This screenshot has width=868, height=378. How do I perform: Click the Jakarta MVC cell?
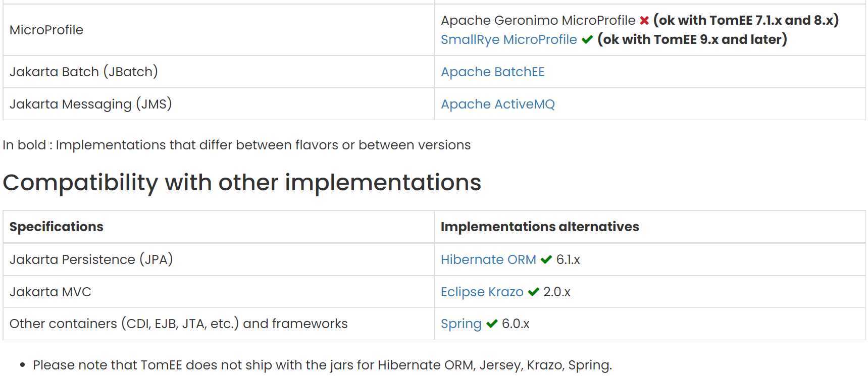coord(50,292)
